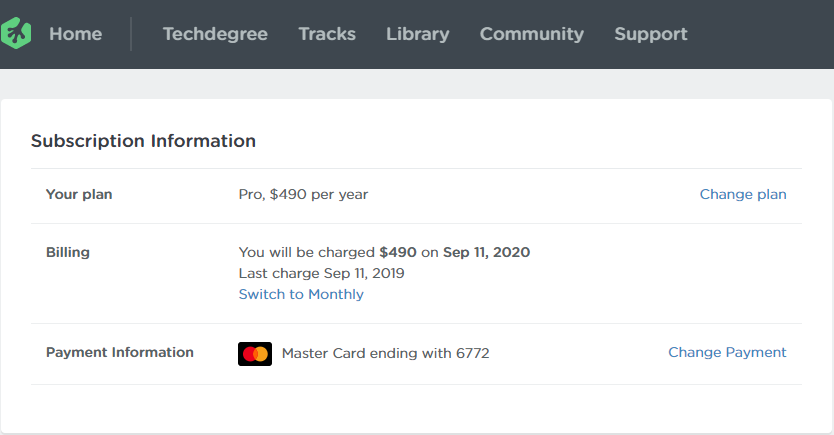834x435 pixels.
Task: Open the Tracks section
Action: point(327,34)
